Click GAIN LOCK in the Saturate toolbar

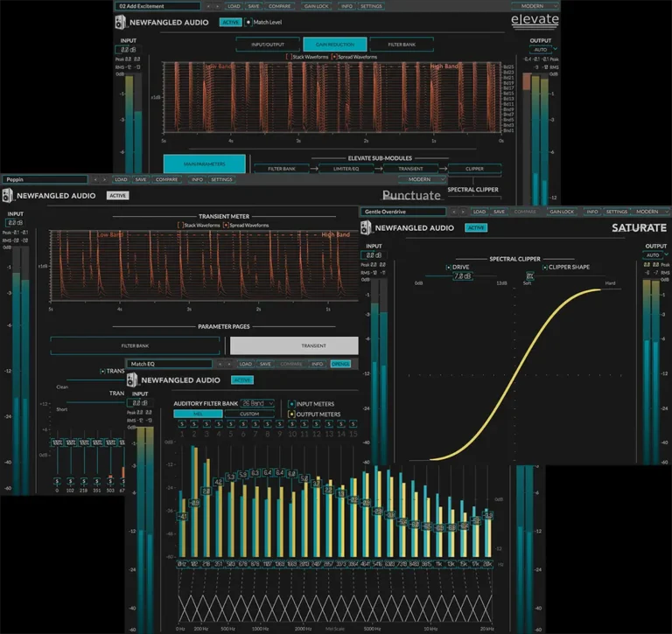point(562,212)
